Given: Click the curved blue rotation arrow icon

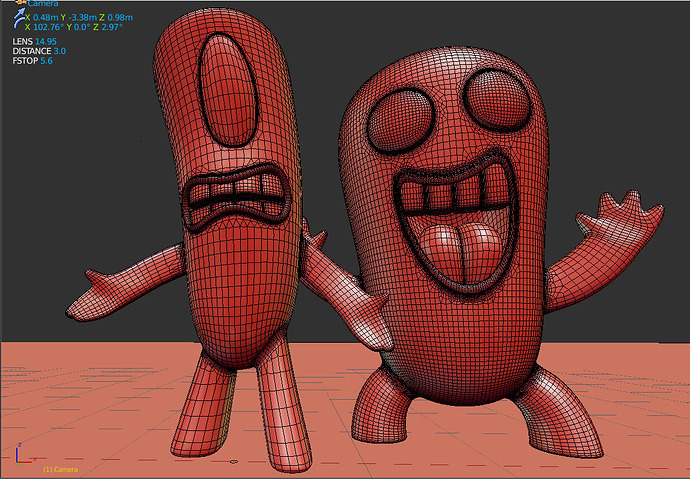Looking at the screenshot, I should 19,24.
